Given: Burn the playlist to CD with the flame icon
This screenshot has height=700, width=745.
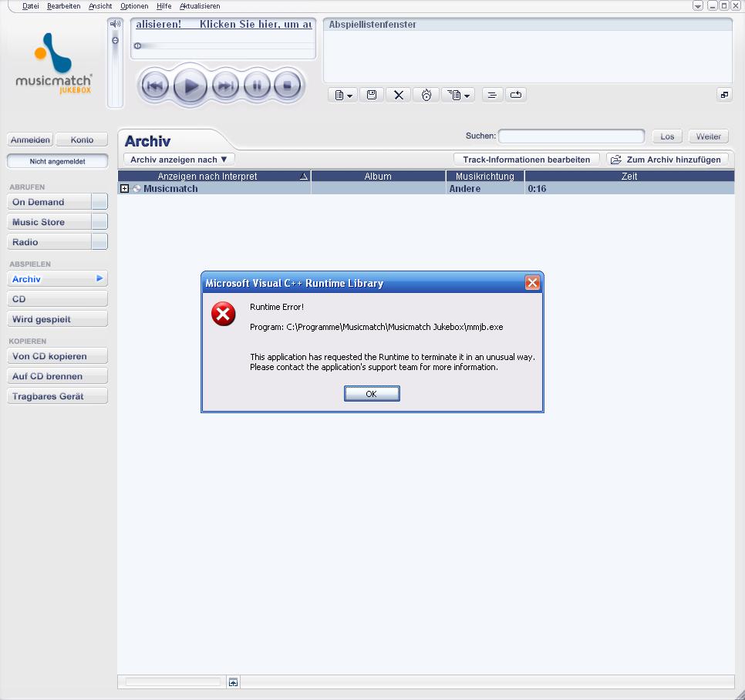Looking at the screenshot, I should [x=426, y=95].
